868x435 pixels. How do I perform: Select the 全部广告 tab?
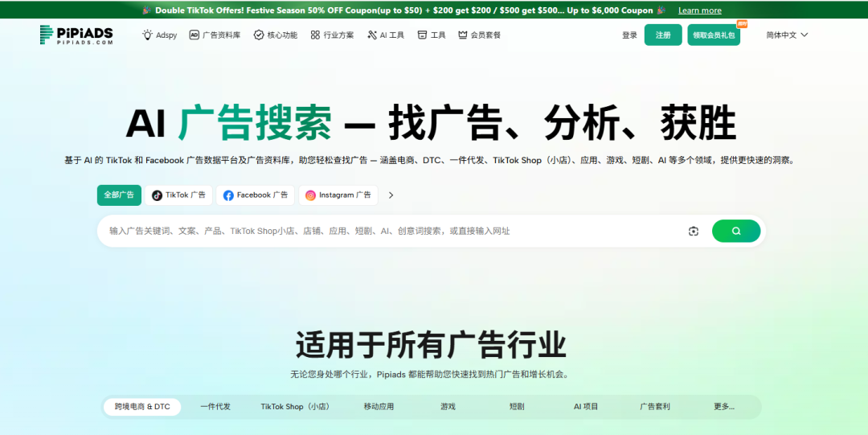tap(119, 195)
